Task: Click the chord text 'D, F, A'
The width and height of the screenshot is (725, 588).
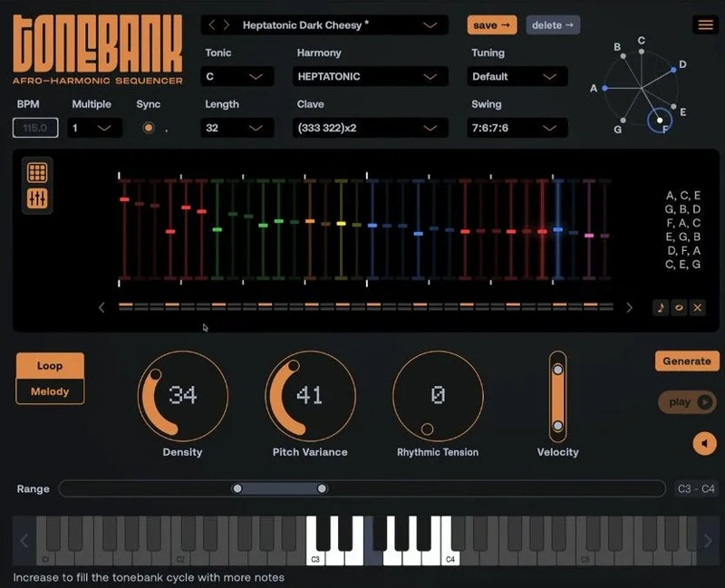Action: [x=683, y=251]
